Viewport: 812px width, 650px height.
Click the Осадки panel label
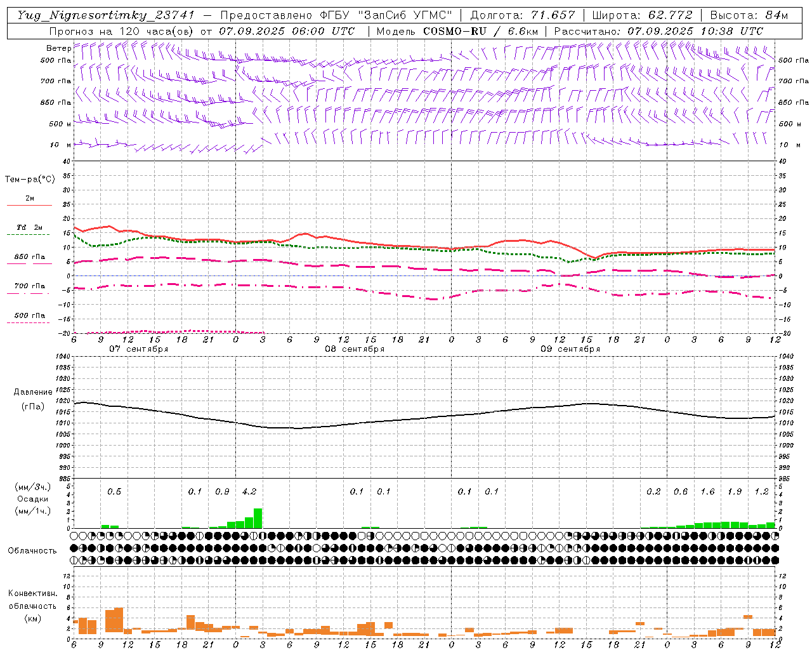[33, 499]
